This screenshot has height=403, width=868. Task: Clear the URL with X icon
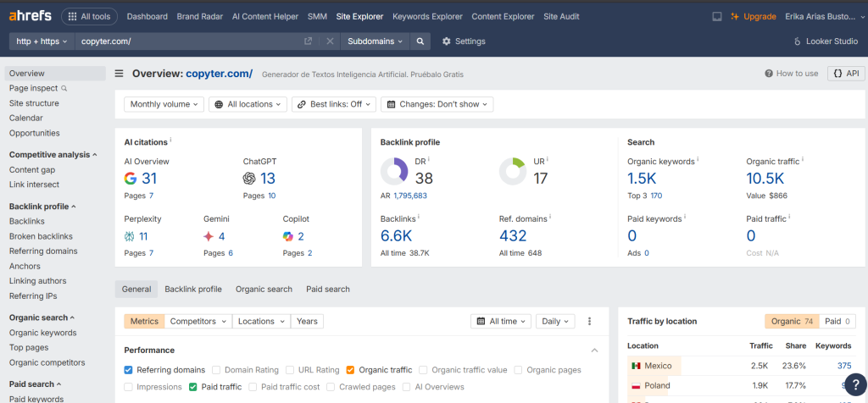pos(330,41)
